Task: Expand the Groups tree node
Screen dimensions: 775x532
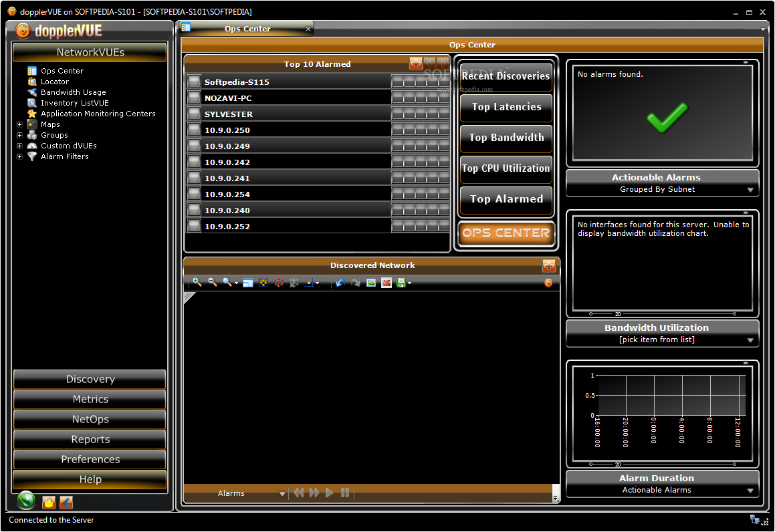Action: tap(19, 136)
